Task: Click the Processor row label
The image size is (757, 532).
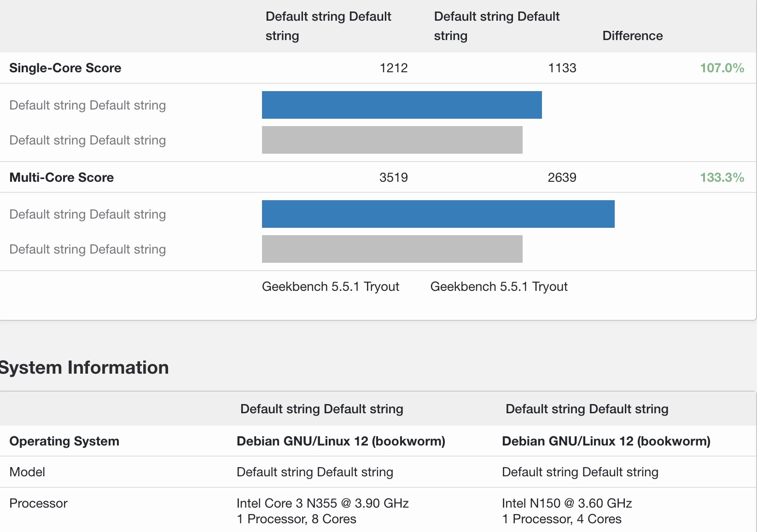Action: [x=38, y=503]
